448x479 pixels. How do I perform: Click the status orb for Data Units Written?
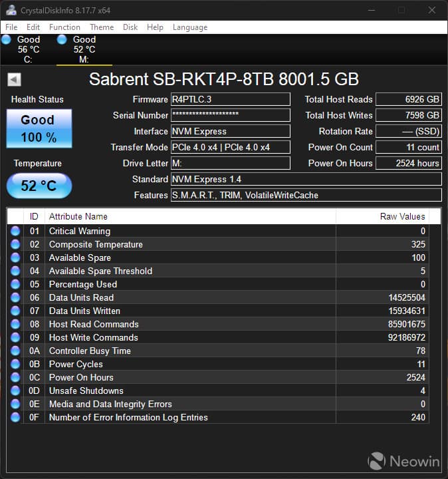point(15,311)
